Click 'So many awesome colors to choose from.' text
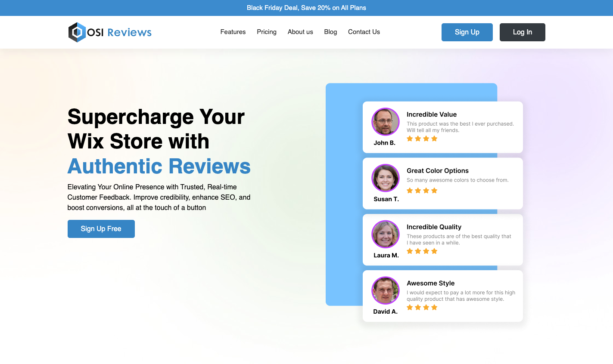613x364 pixels. pyautogui.click(x=457, y=180)
